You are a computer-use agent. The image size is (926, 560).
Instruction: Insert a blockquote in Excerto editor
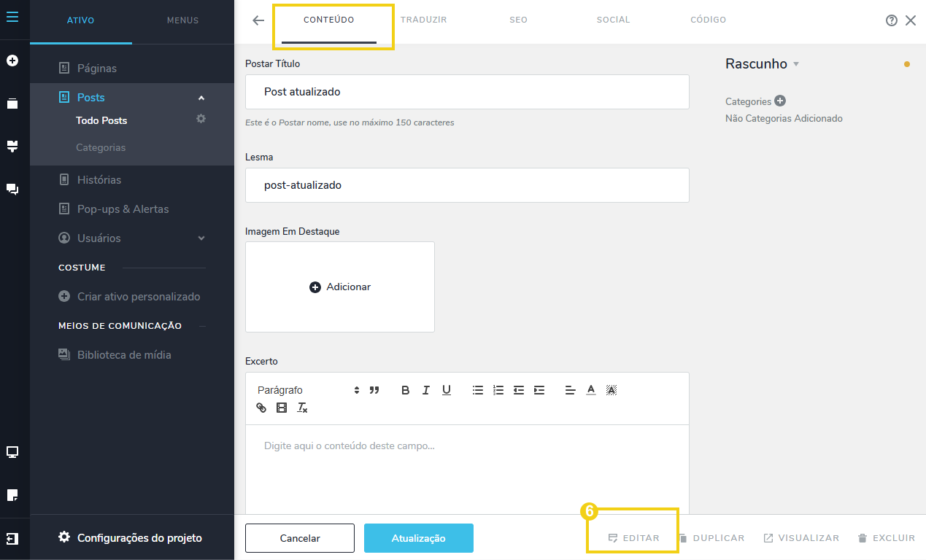pos(374,390)
